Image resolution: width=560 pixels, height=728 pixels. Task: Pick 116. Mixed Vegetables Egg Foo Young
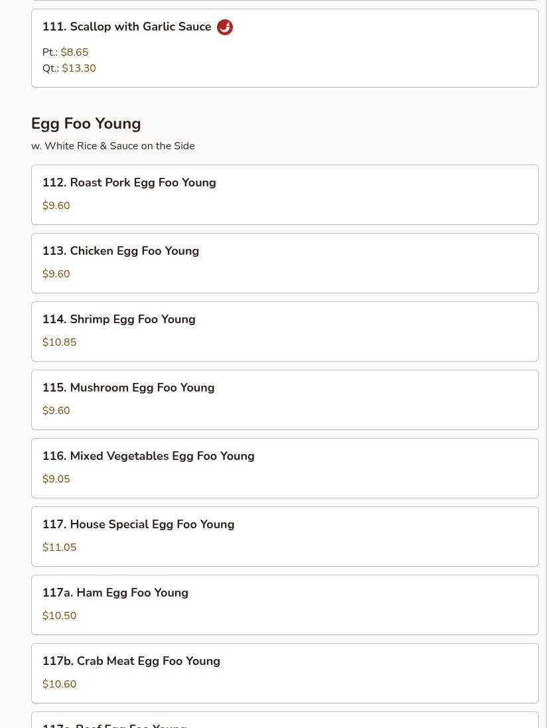285,468
